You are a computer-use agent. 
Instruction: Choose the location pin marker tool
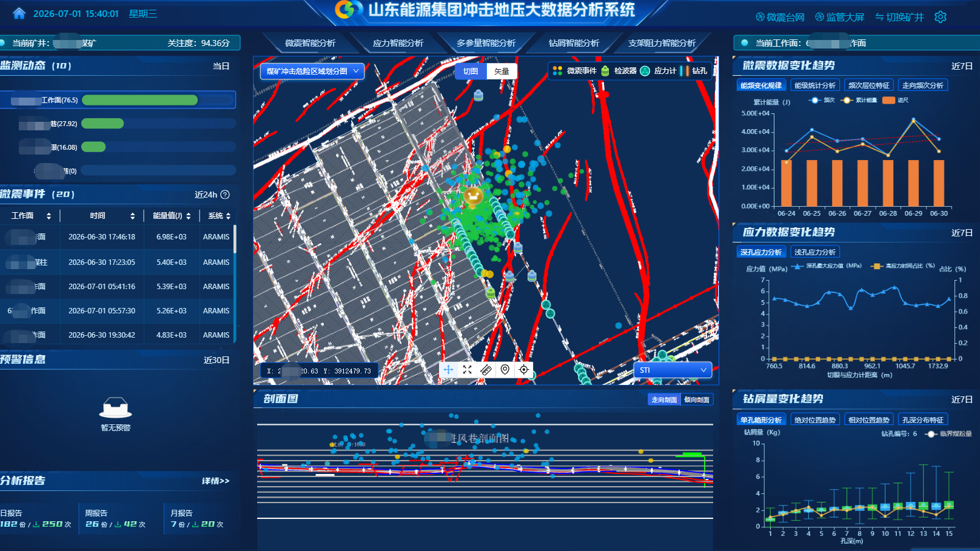505,369
